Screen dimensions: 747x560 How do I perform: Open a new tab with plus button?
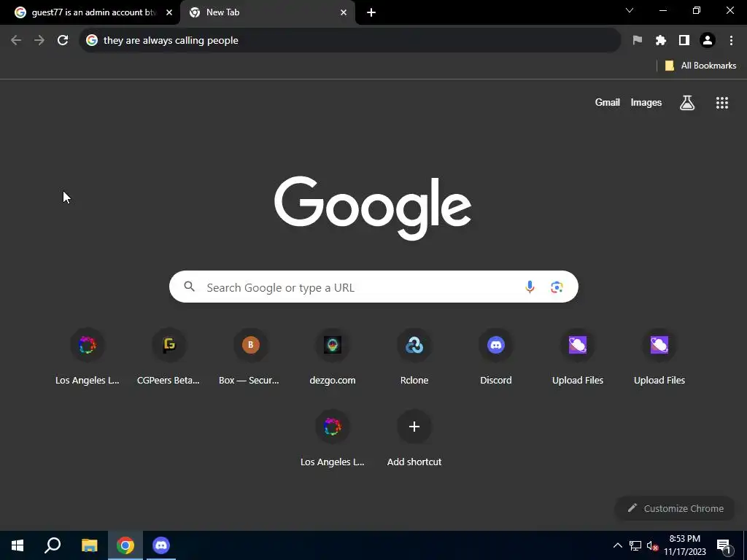pyautogui.click(x=371, y=12)
